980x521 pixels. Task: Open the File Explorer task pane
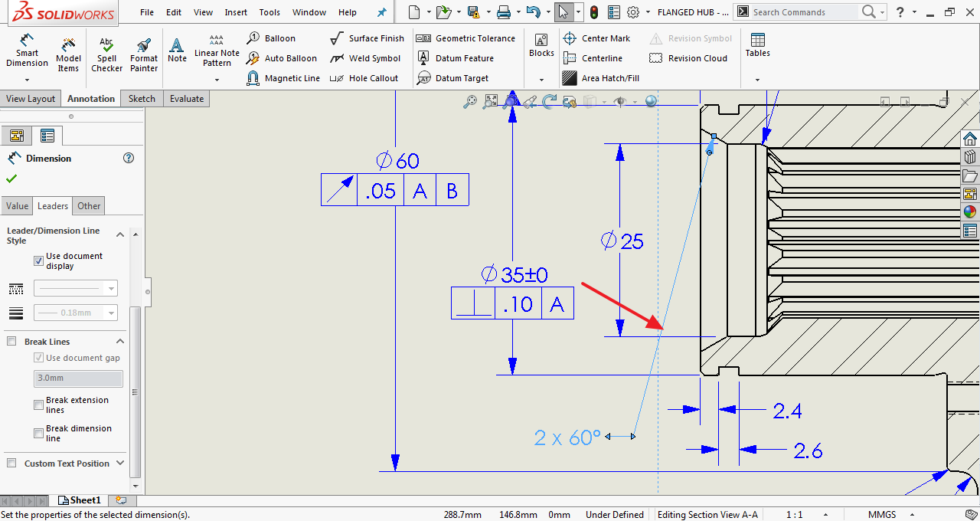pos(970,175)
